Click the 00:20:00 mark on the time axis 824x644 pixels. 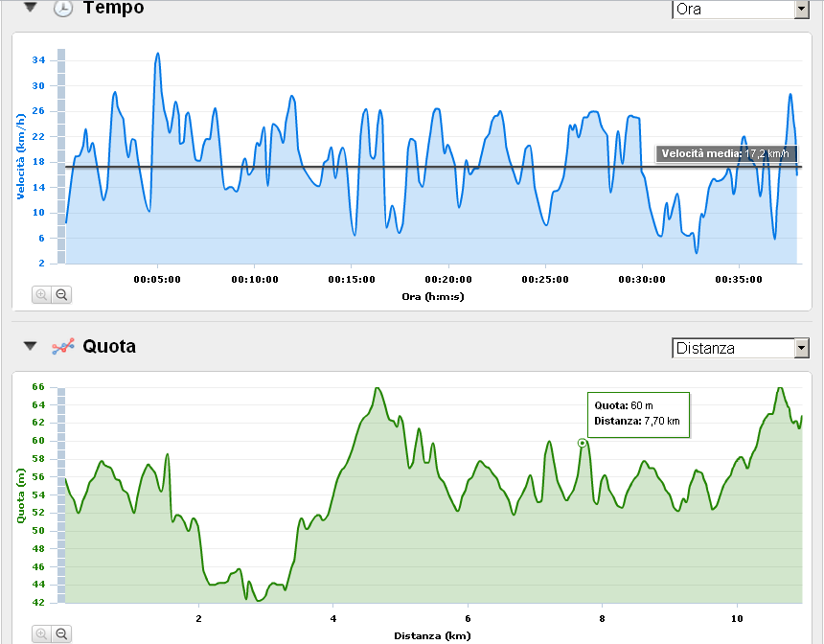449,280
